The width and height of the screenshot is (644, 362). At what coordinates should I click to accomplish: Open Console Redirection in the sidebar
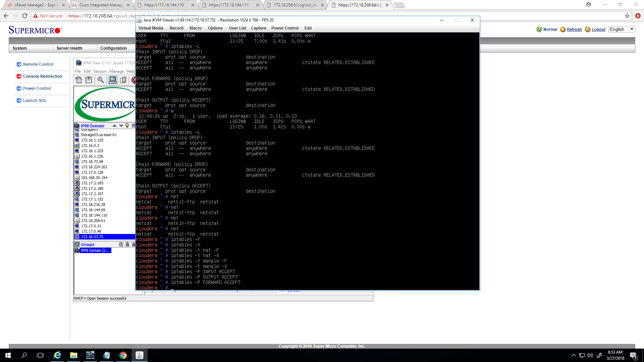tap(43, 76)
